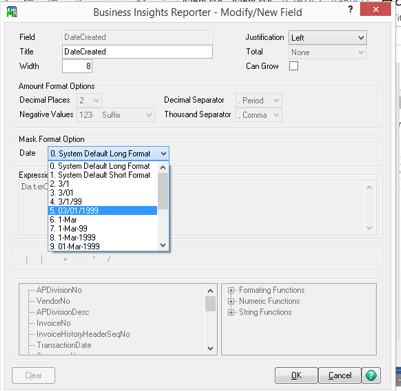Click the scrollbar thumb in date format list
Viewport: 401px width, 391px height.
pyautogui.click(x=163, y=191)
